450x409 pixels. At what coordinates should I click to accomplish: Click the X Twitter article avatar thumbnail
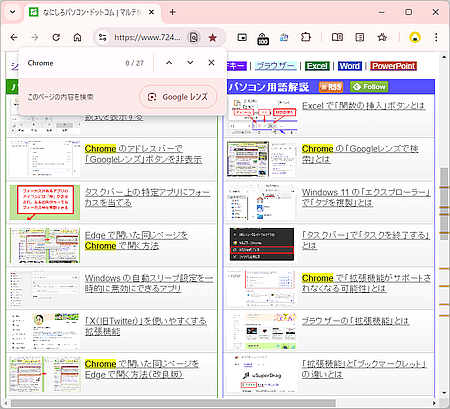tap(45, 331)
